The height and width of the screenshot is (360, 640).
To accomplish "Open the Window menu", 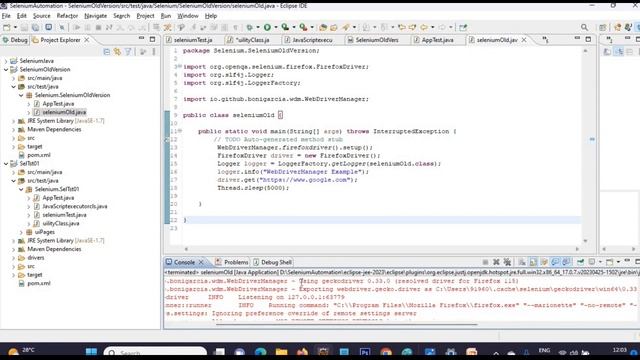I will tap(188, 16).
